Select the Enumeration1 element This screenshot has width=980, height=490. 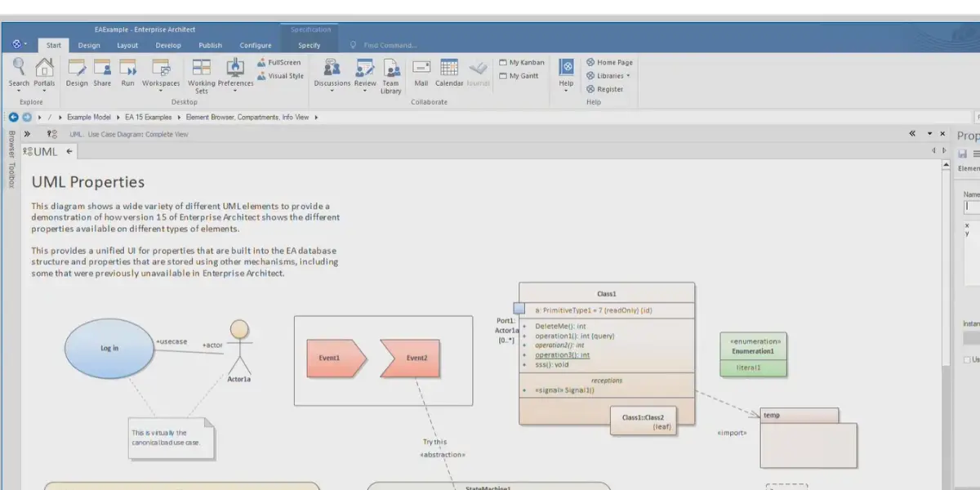tap(753, 354)
